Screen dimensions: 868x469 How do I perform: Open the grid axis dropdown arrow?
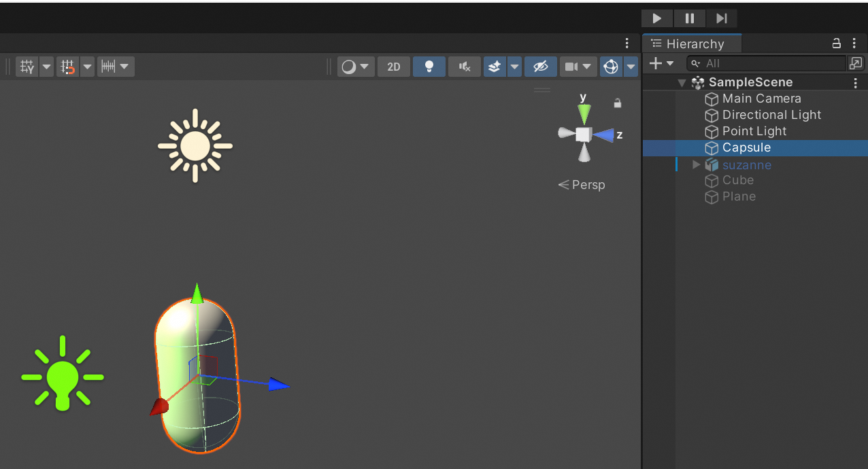[x=46, y=67]
